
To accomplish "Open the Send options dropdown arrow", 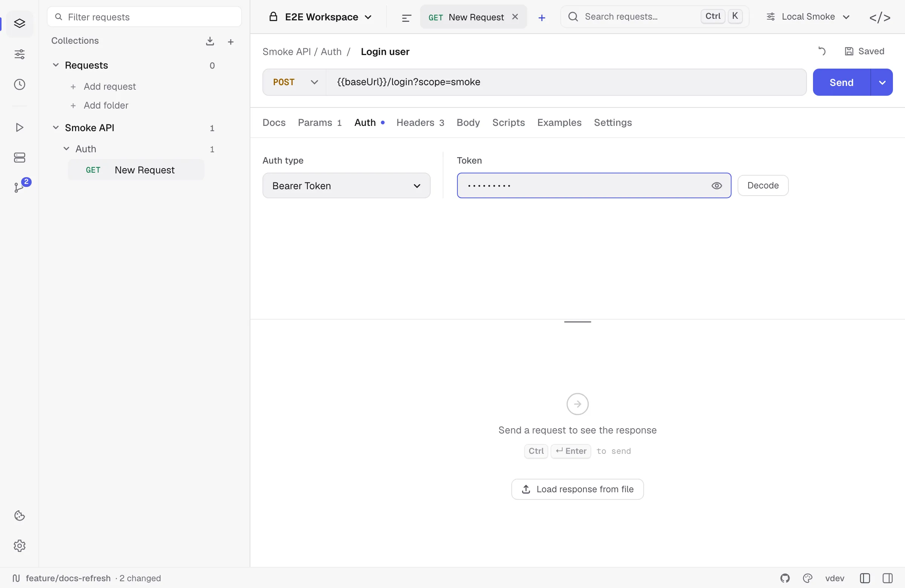I will [x=882, y=82].
